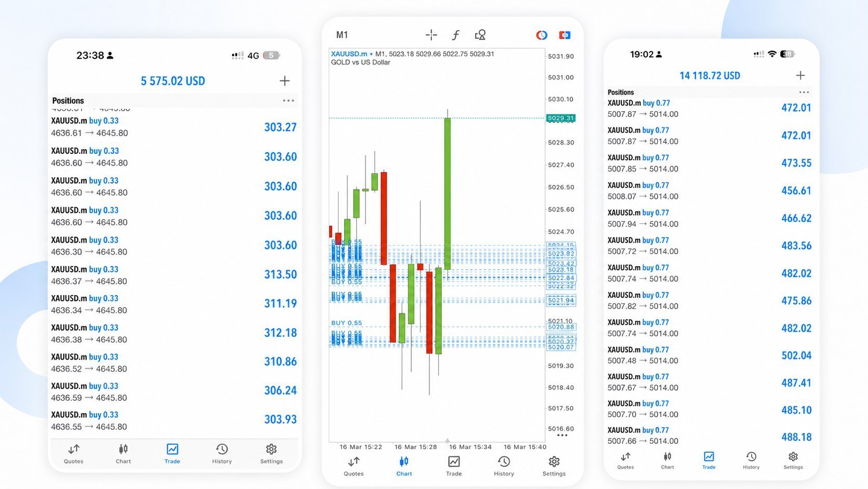Tap the 5 575.02 USD balance

click(x=173, y=81)
